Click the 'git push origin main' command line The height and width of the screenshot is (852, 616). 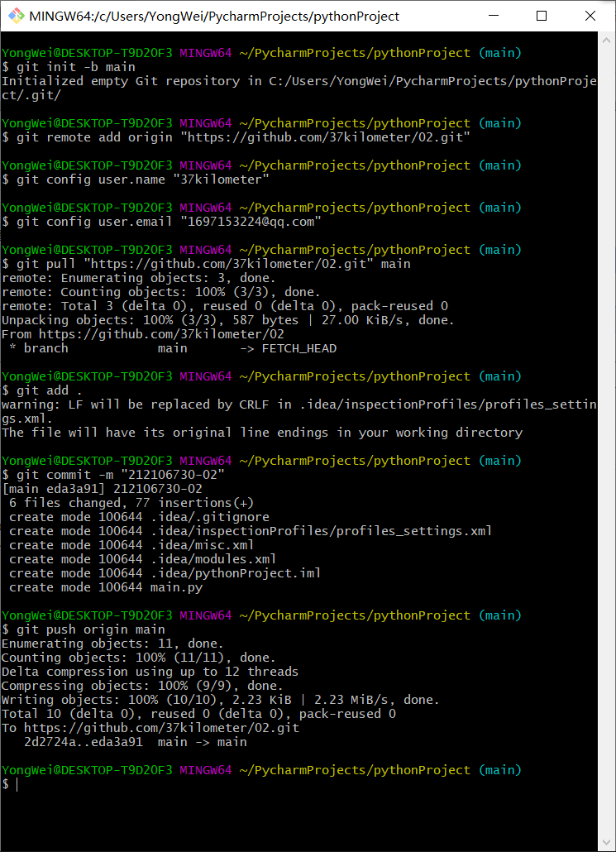(x=84, y=629)
